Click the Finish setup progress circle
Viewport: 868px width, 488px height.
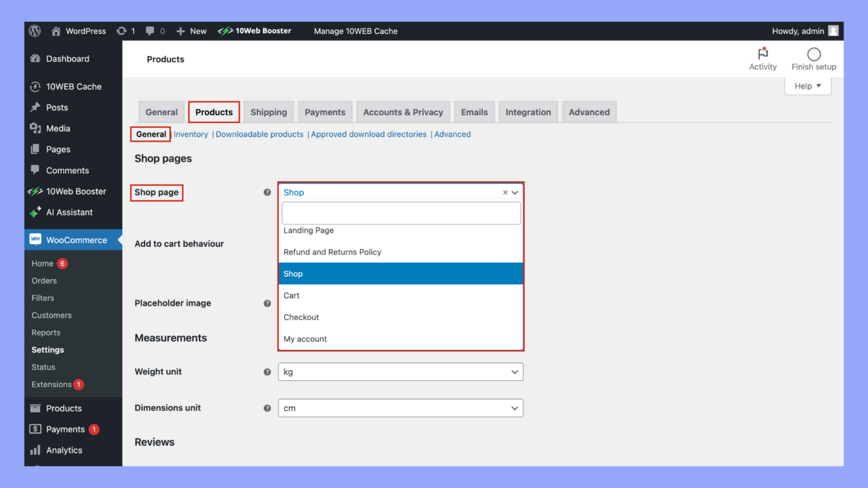click(x=814, y=55)
